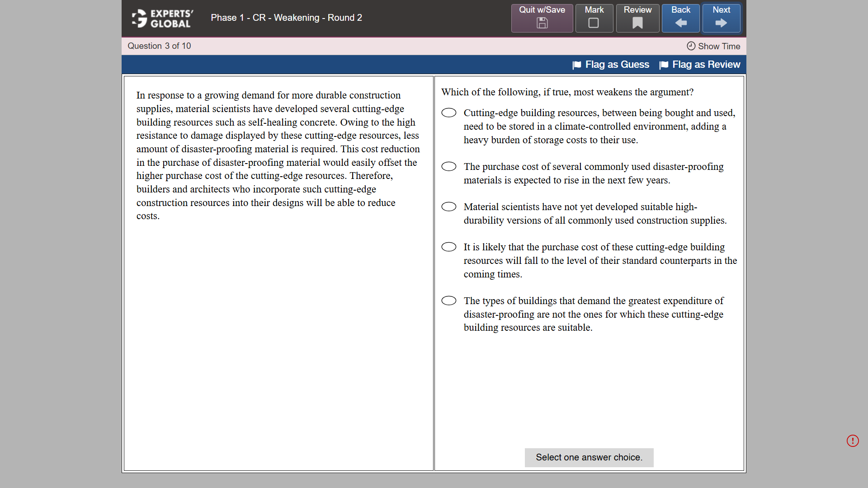Advance to the next question
Viewport: 868px width, 488px height.
coord(721,18)
